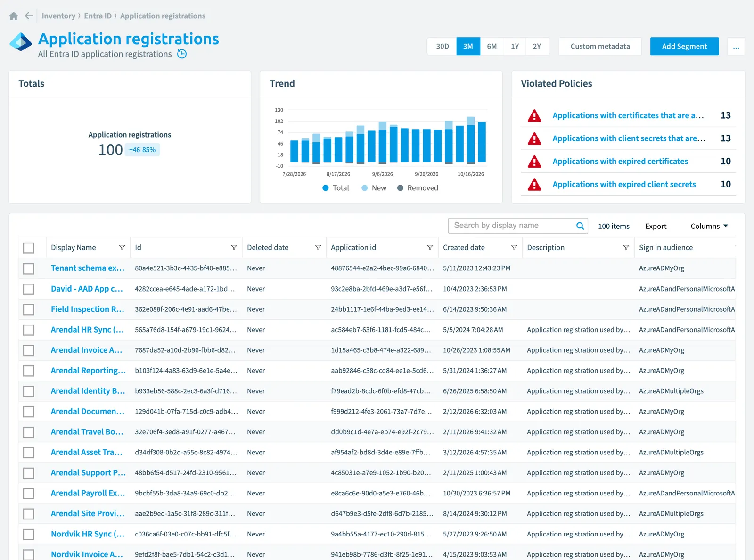754x560 pixels.
Task: Open the more options ellipsis button
Action: click(736, 47)
